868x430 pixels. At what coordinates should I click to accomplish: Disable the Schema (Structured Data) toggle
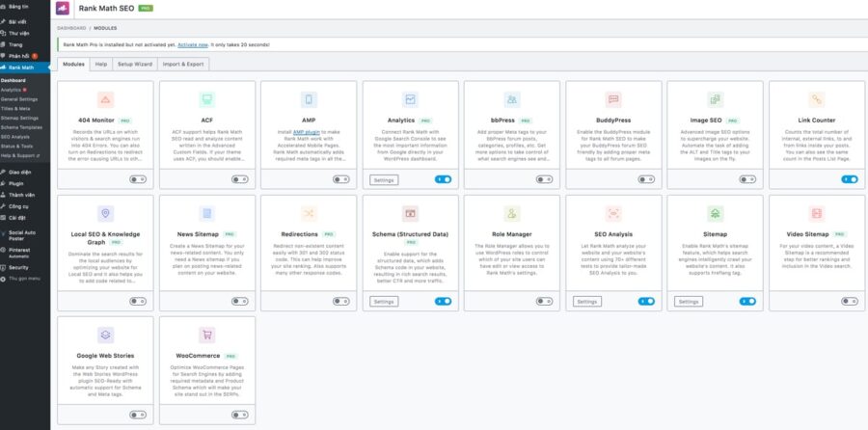coord(443,301)
